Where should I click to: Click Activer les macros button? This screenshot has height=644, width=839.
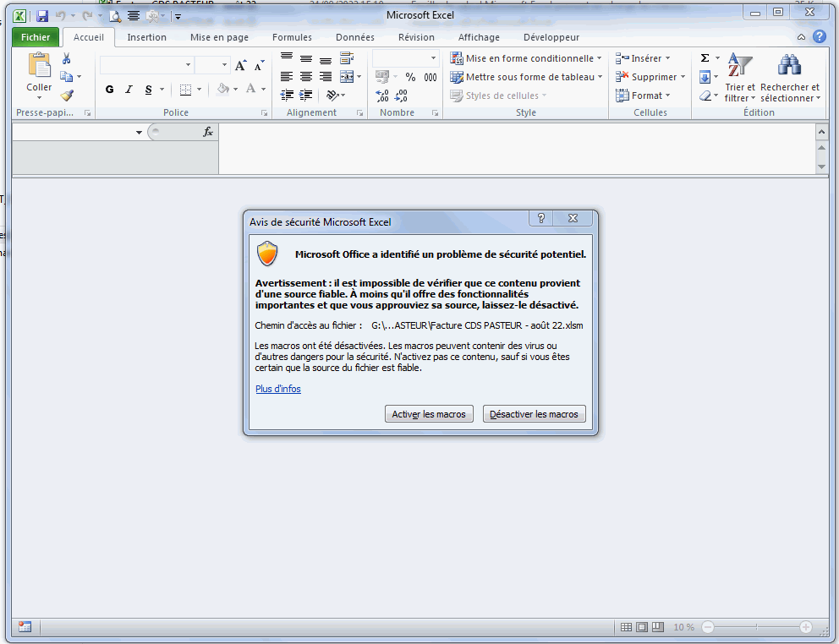point(429,414)
